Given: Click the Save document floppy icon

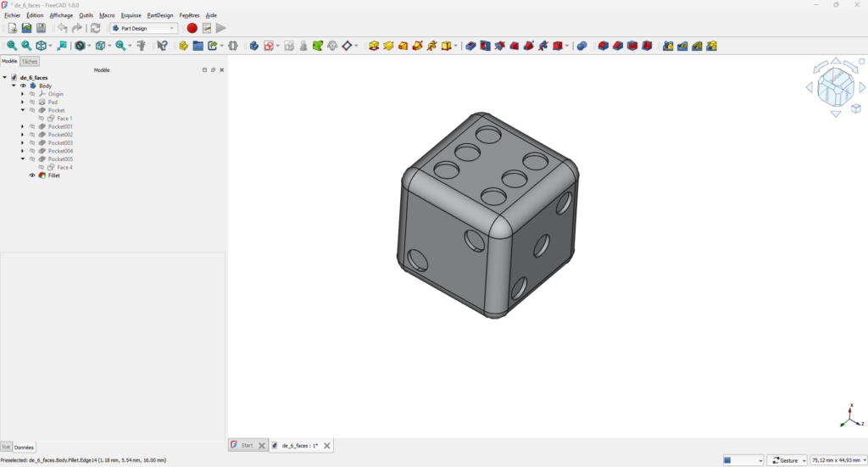Looking at the screenshot, I should click(41, 28).
